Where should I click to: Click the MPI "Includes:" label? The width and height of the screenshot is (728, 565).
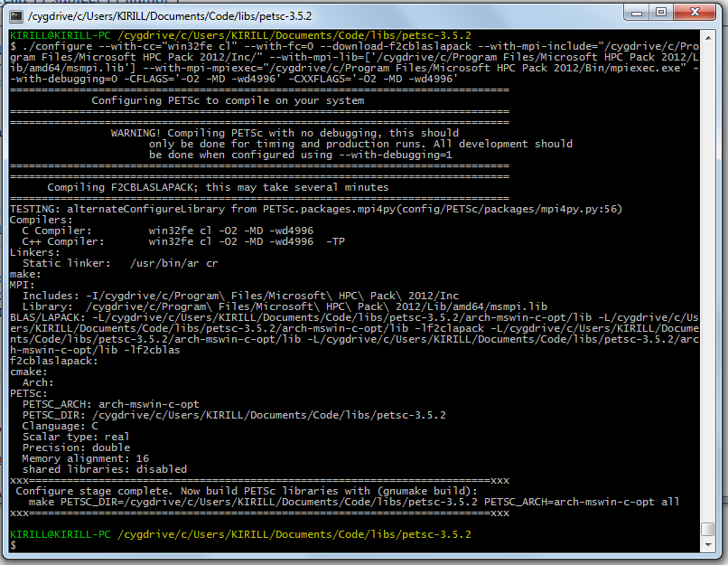click(51, 296)
